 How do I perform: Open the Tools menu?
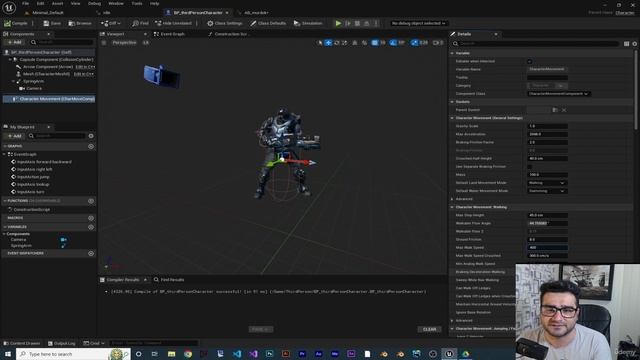pos(137,3)
